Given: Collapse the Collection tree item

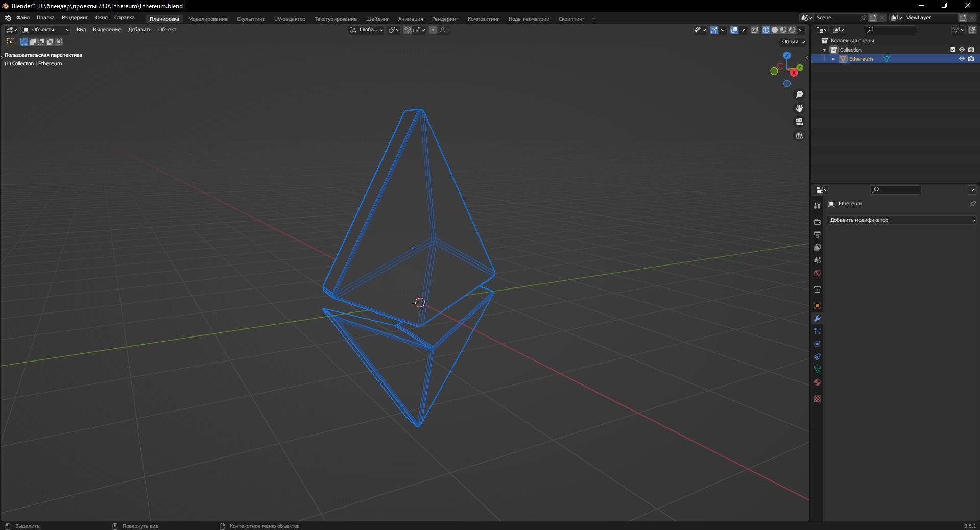Looking at the screenshot, I should click(x=825, y=50).
